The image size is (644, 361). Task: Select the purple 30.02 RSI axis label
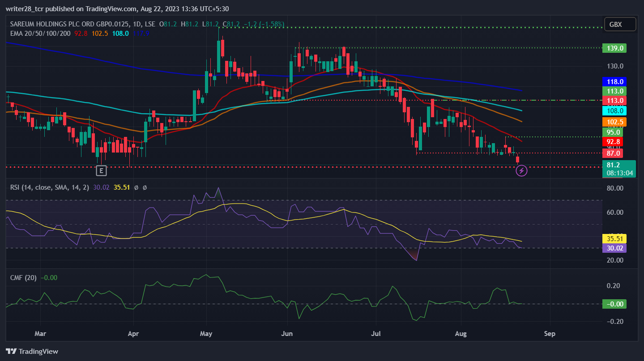(x=614, y=248)
